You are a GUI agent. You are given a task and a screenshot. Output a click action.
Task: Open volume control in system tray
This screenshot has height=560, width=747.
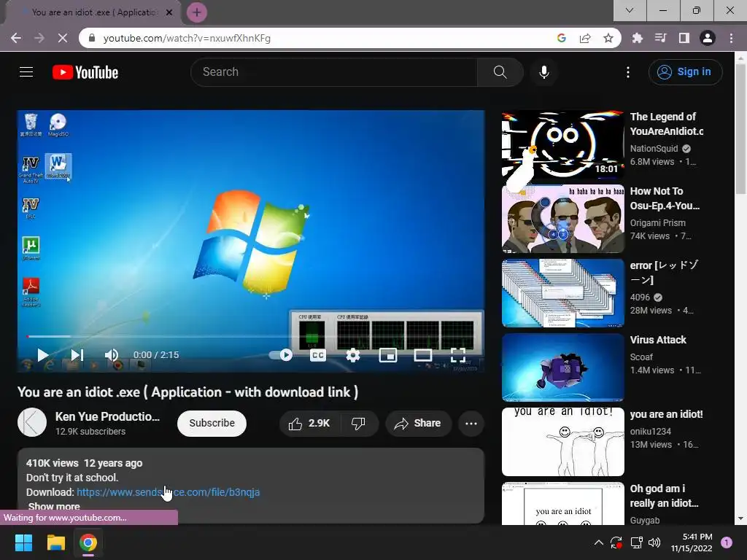tap(654, 542)
